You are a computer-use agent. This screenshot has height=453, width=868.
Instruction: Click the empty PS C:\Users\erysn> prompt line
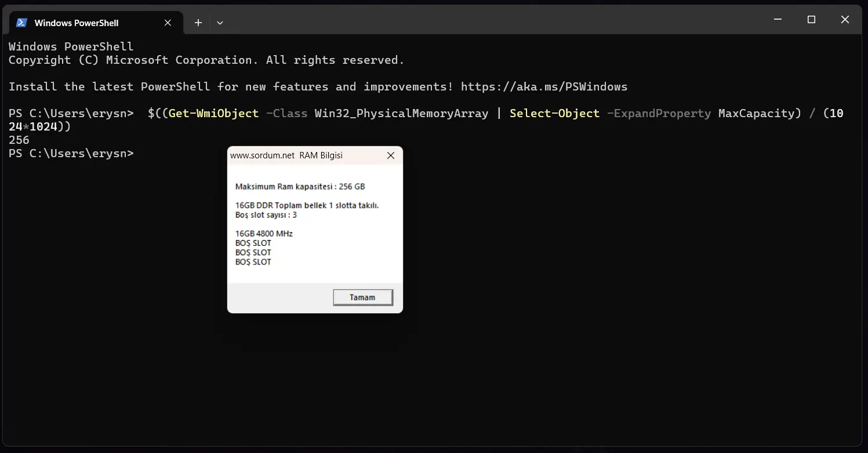[x=71, y=154]
